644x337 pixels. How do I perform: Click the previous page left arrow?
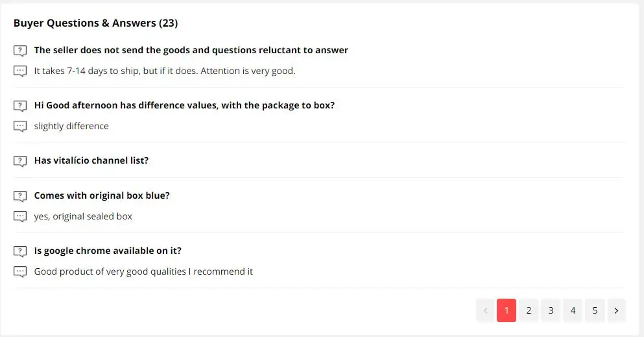[484, 310]
